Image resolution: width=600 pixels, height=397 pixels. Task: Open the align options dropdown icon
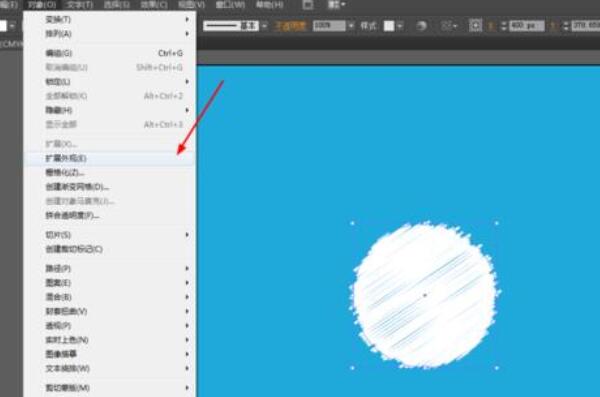pos(449,26)
